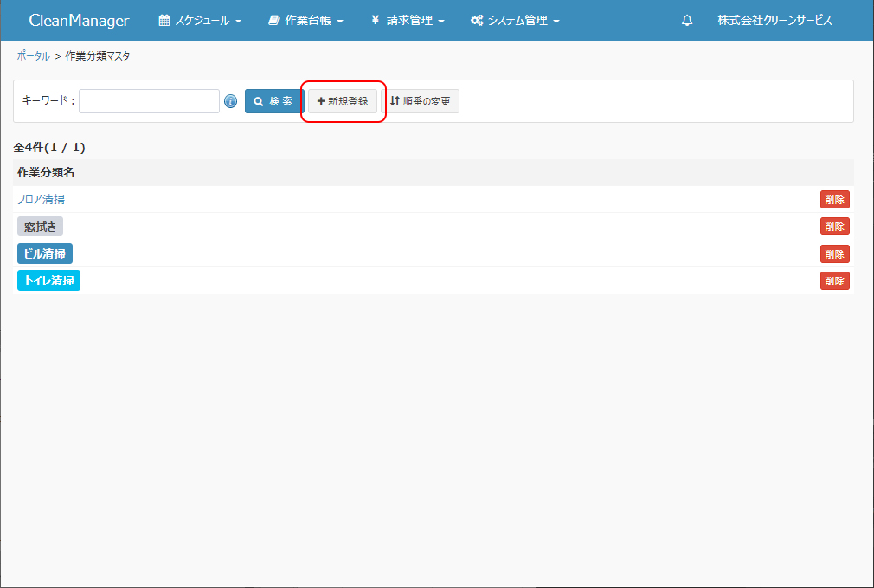The width and height of the screenshot is (874, 588).
Task: Click the yen icon for 請求管理
Action: (x=375, y=21)
